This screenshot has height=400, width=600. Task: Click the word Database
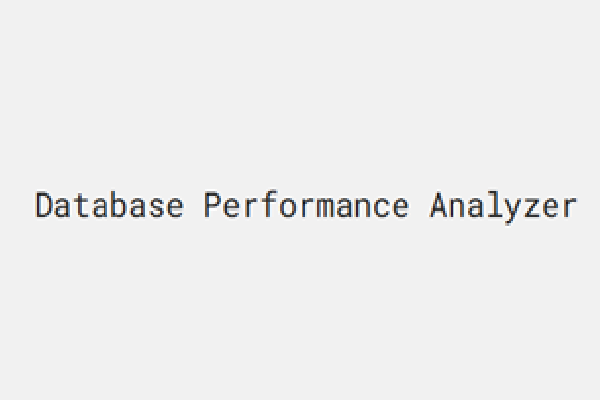pos(110,205)
